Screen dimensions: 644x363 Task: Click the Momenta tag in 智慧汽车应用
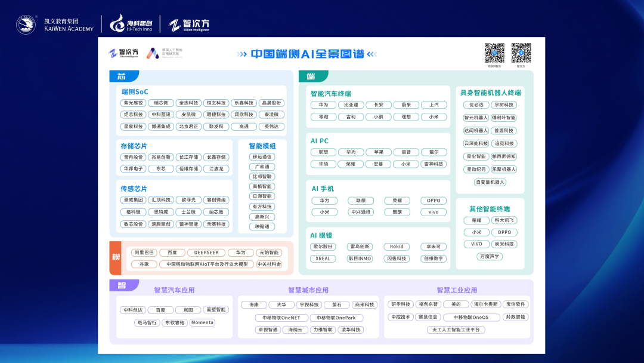(x=202, y=322)
